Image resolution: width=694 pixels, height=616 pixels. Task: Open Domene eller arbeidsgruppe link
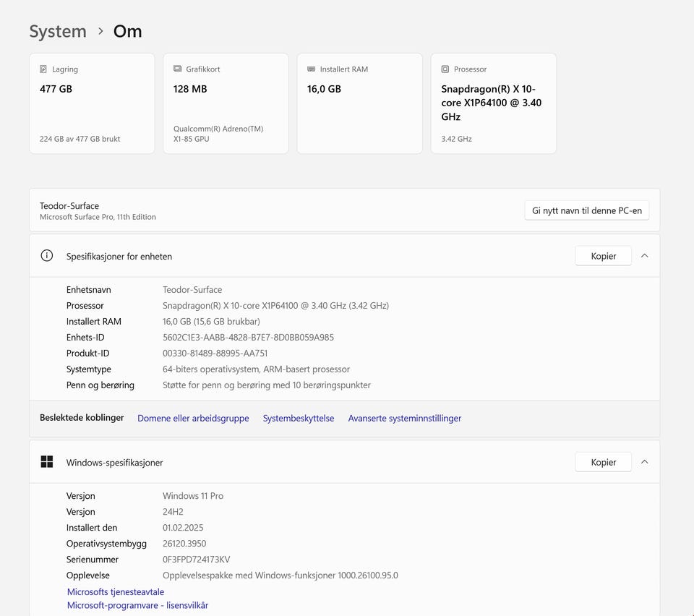(193, 419)
